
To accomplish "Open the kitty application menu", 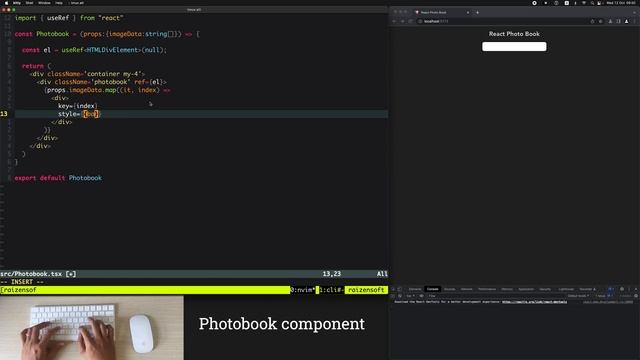I will 17,3.
